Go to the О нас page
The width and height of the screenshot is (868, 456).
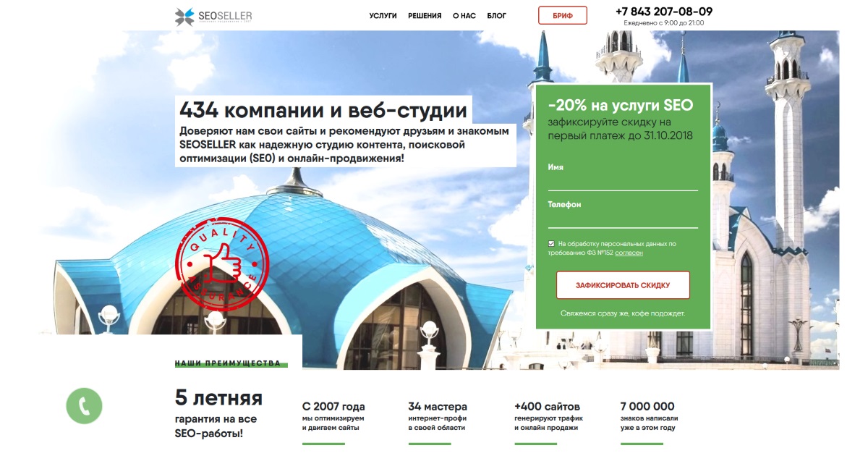tap(464, 15)
